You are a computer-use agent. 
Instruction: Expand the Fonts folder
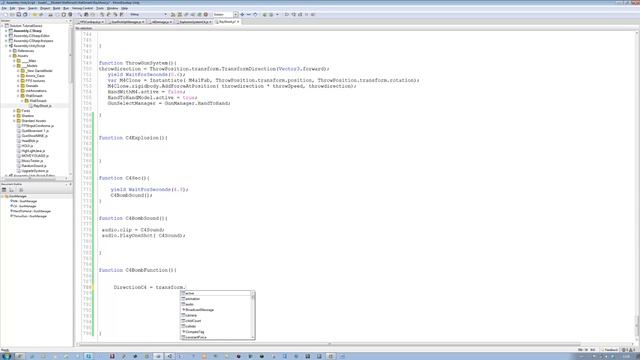pyautogui.click(x=14, y=111)
